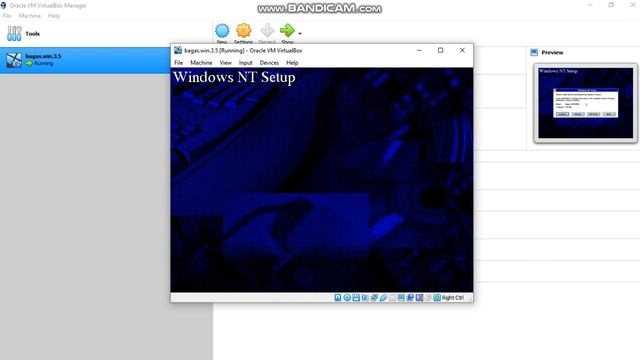
Task: Click the USB devices status indicator
Action: pyautogui.click(x=383, y=298)
